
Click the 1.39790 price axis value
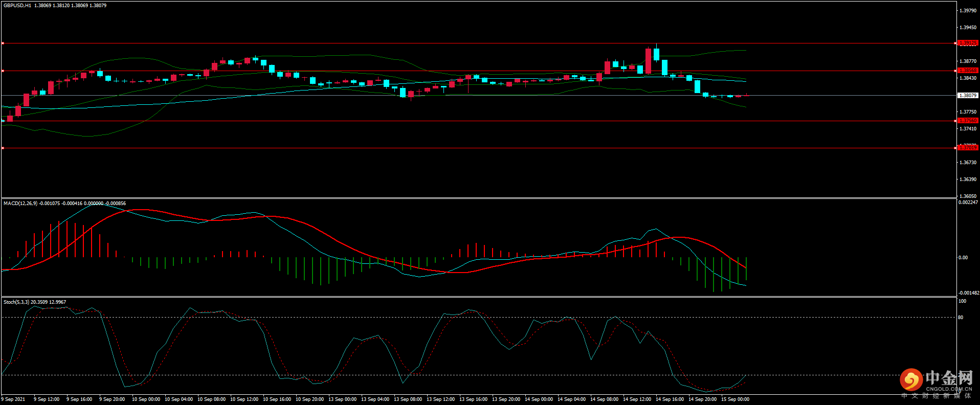click(x=968, y=11)
